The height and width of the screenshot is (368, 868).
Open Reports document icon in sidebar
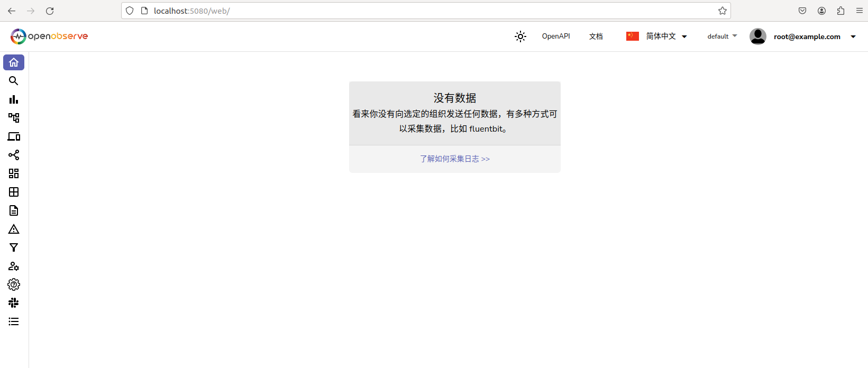coord(14,210)
